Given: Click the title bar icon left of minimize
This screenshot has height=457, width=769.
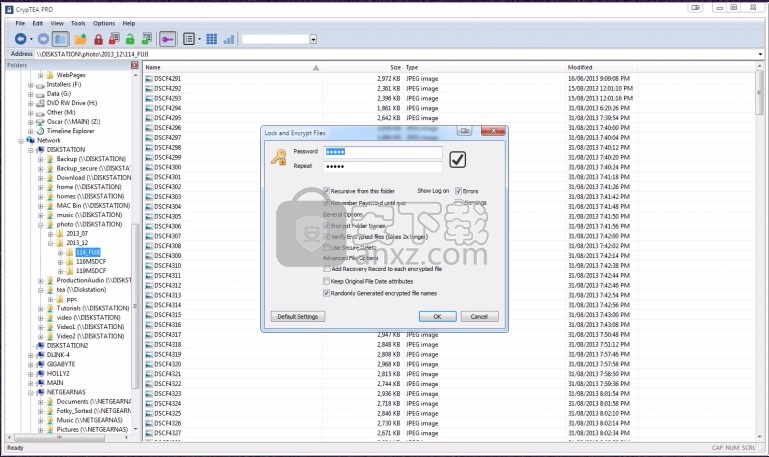Looking at the screenshot, I should [x=696, y=7].
